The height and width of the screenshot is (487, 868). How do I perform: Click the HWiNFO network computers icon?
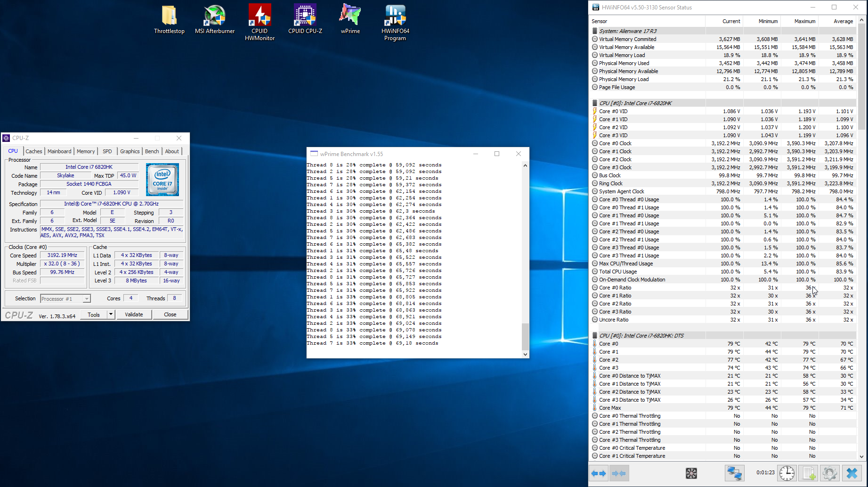(734, 473)
